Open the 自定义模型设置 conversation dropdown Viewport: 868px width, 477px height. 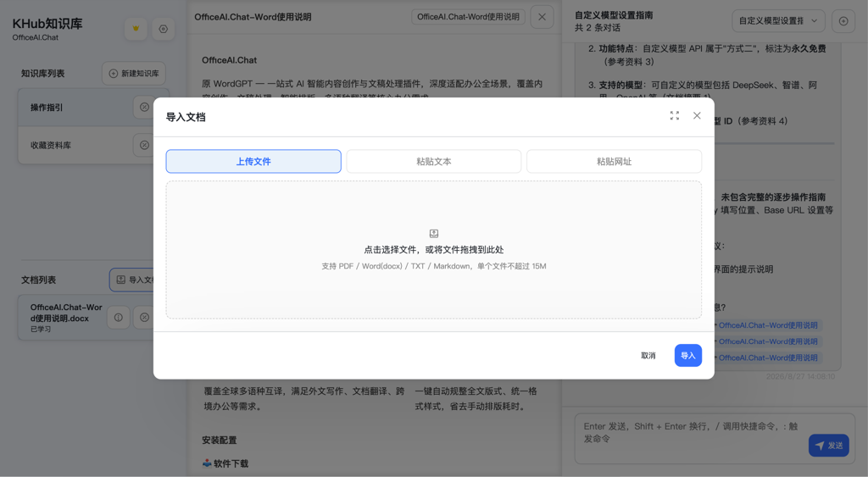(x=778, y=20)
